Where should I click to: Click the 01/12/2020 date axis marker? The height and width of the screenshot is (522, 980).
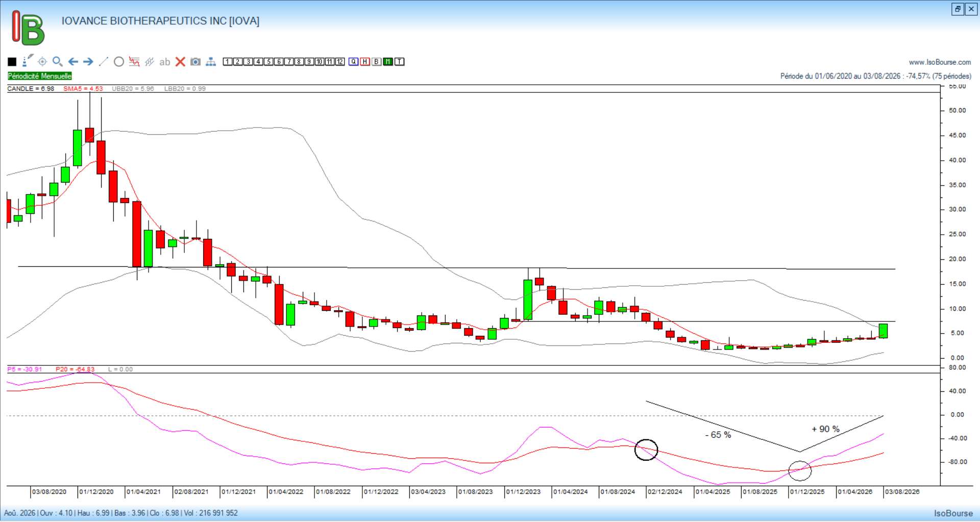point(96,492)
